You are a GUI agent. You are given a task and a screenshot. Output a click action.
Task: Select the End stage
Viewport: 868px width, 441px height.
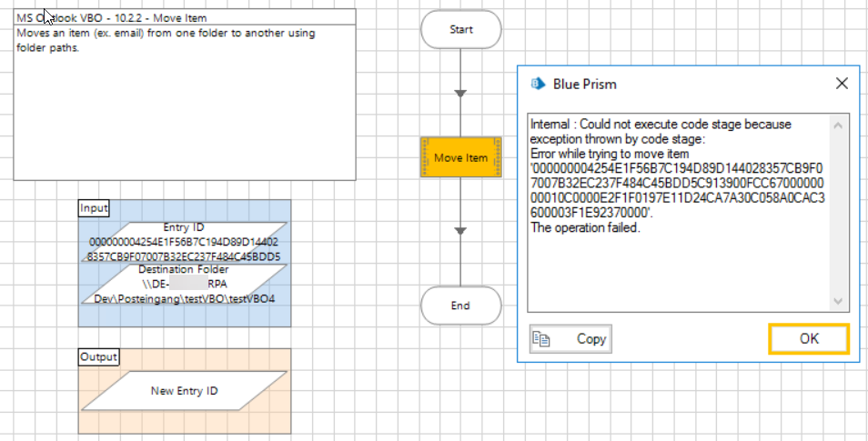click(461, 306)
